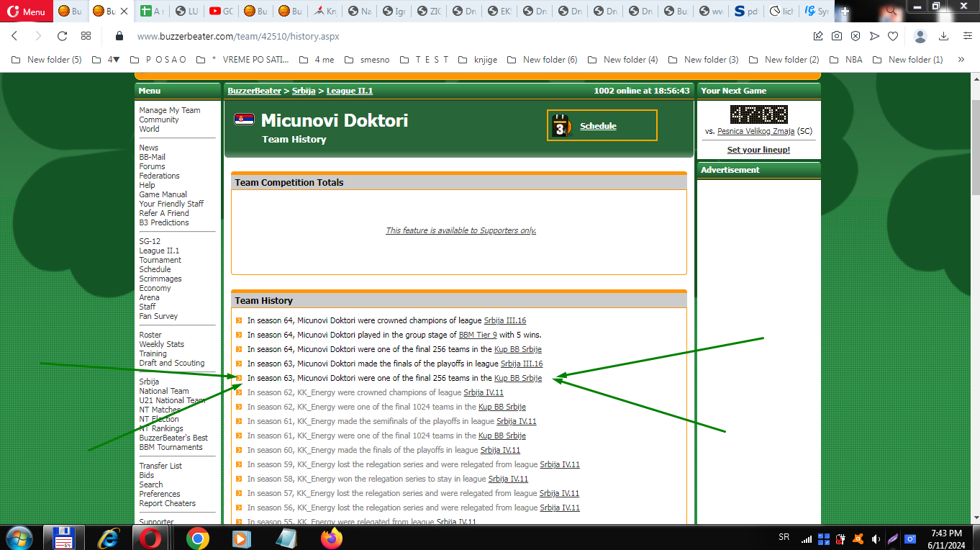
Task: Open Forums in side menu
Action: pos(152,166)
